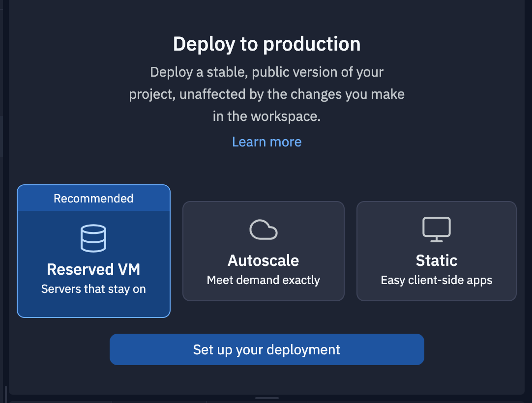The height and width of the screenshot is (403, 532).
Task: Grab the panel drag handle at bottom
Action: pos(266,398)
